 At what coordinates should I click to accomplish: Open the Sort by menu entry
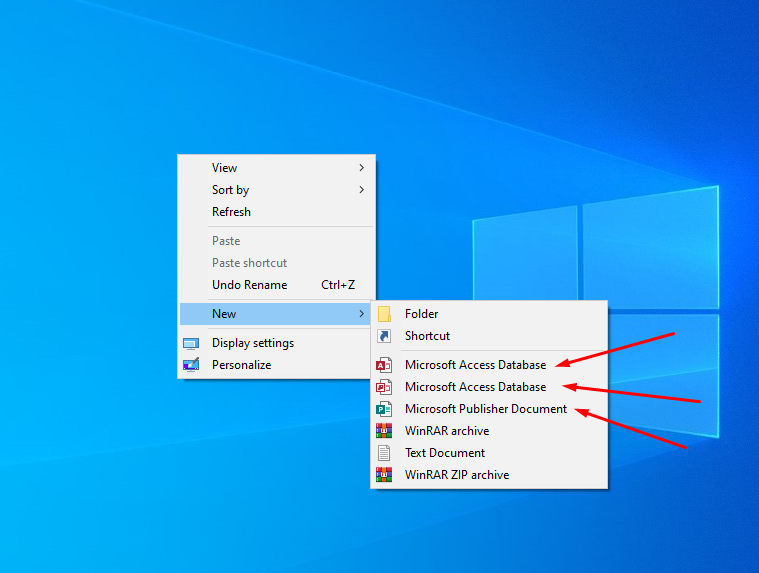coord(276,190)
